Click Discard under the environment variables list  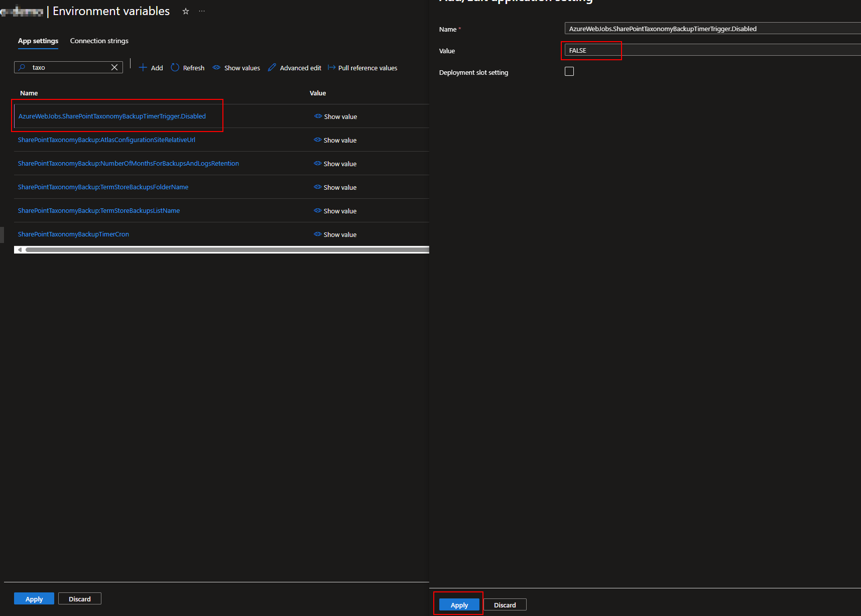[80, 599]
